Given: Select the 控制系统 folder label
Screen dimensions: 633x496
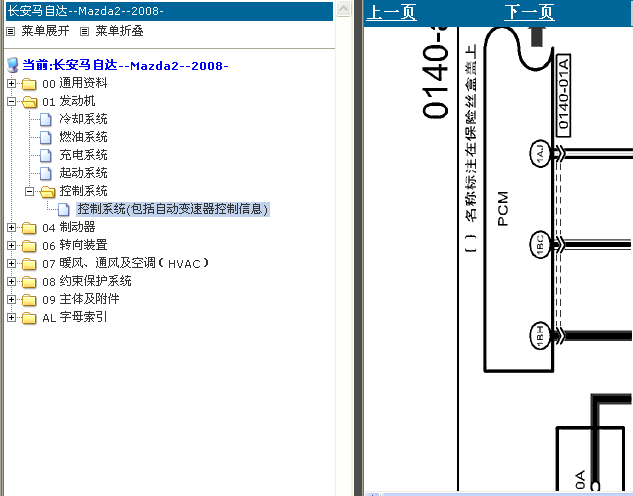Looking at the screenshot, I should point(83,191).
